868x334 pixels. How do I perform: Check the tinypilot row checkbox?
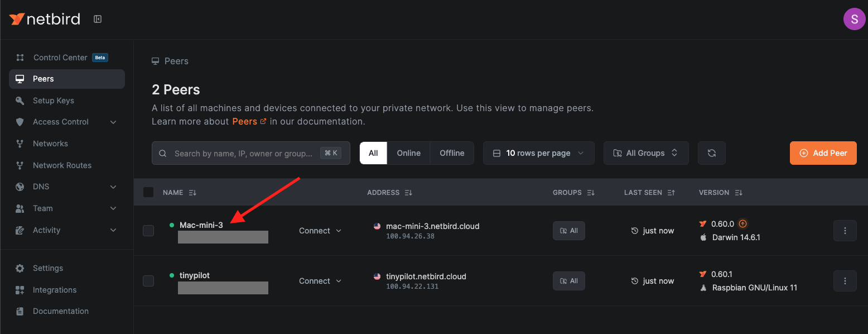pyautogui.click(x=148, y=280)
